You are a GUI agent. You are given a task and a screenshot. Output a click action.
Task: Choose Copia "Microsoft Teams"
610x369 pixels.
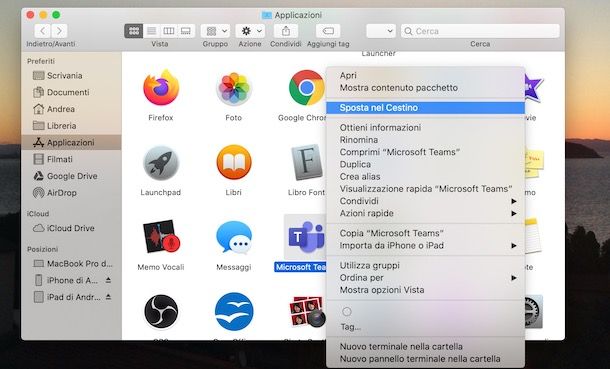point(426,233)
